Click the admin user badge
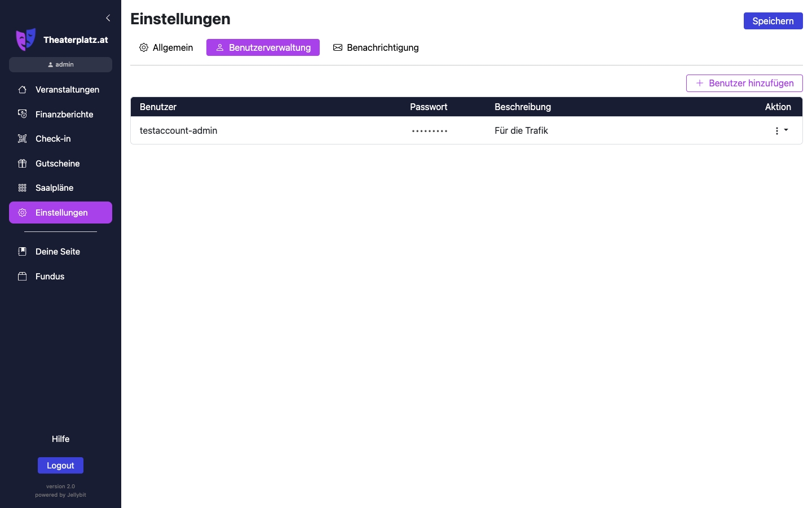812x508 pixels. click(x=60, y=64)
